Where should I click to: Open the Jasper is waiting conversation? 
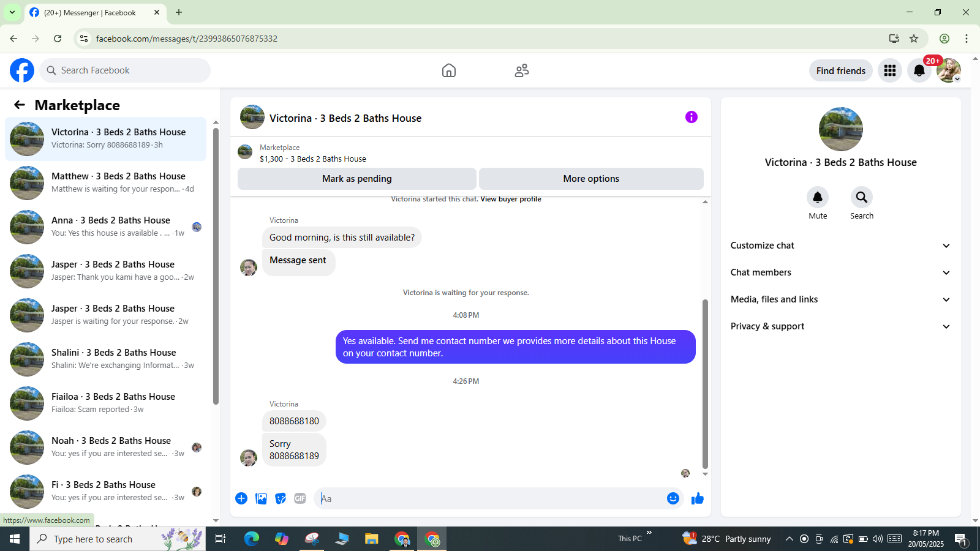click(106, 315)
